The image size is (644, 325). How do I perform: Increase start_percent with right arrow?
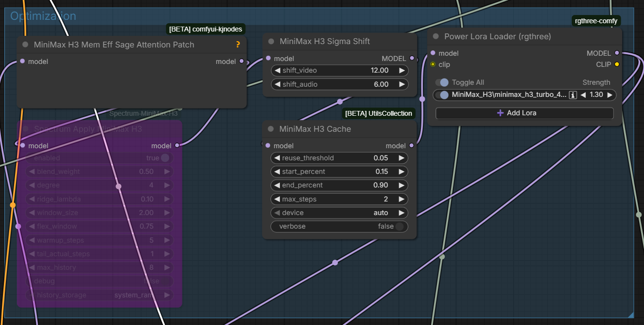(x=402, y=171)
